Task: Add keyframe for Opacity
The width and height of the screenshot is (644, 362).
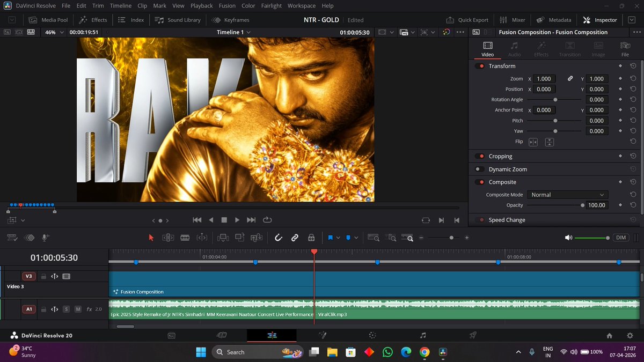Action: (620, 205)
